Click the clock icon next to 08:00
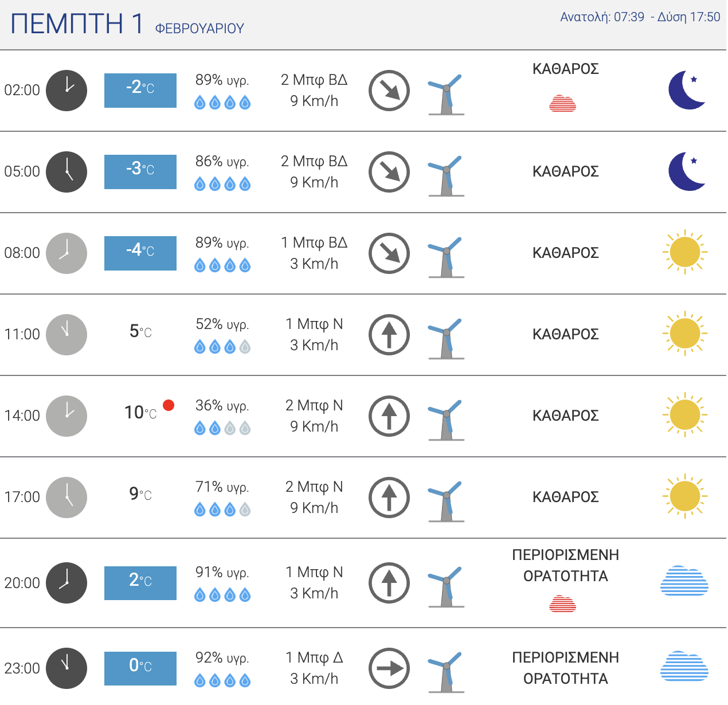This screenshot has height=705, width=728. tap(66, 253)
